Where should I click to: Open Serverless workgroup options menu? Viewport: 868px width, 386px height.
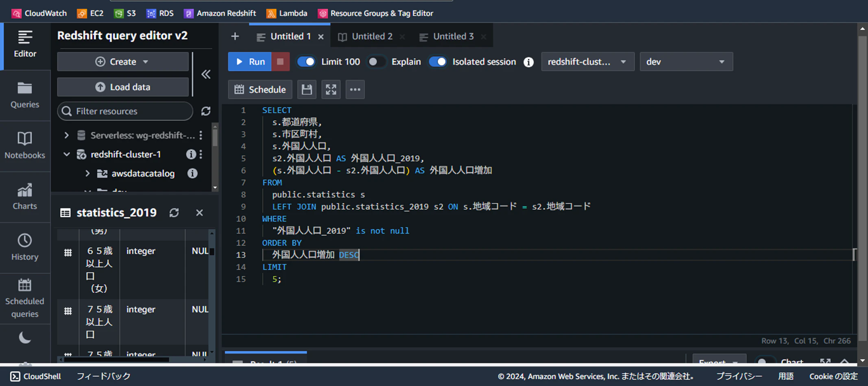[x=201, y=135]
